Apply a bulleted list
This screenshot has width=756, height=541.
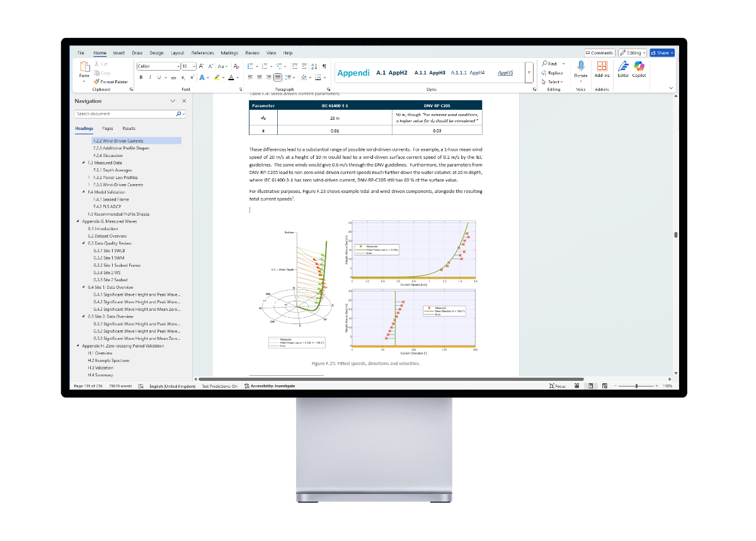pos(250,66)
